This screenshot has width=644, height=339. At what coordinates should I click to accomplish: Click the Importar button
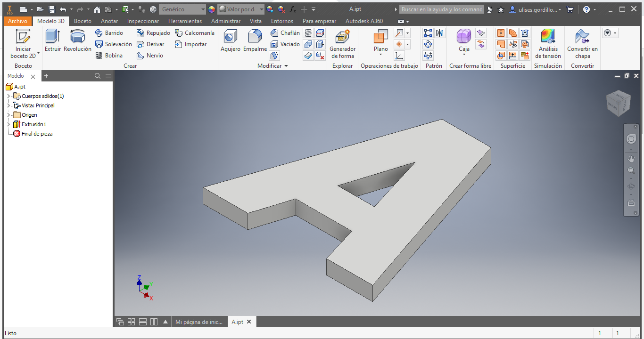(190, 44)
